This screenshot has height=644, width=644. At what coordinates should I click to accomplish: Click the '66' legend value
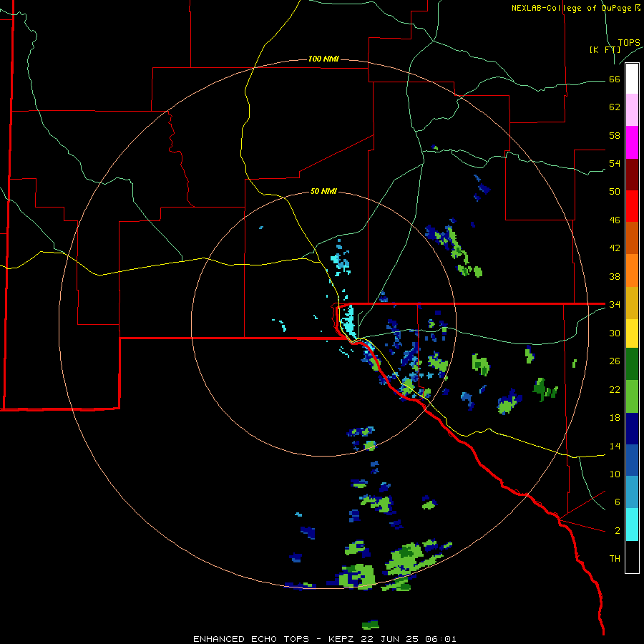[x=615, y=79]
